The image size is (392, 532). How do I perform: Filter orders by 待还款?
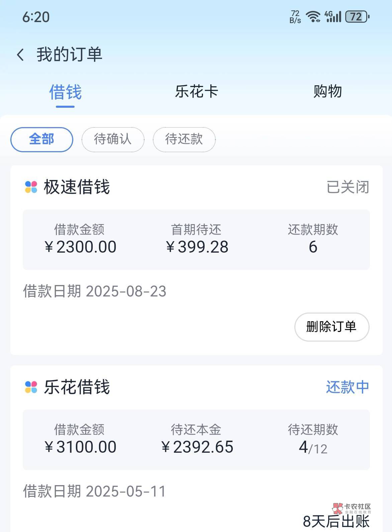point(184,139)
